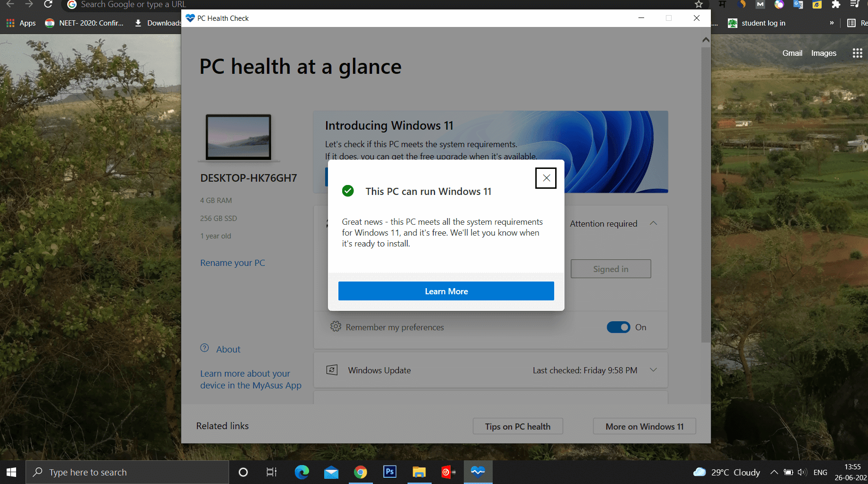Open Chrome Reading list icon

click(851, 23)
